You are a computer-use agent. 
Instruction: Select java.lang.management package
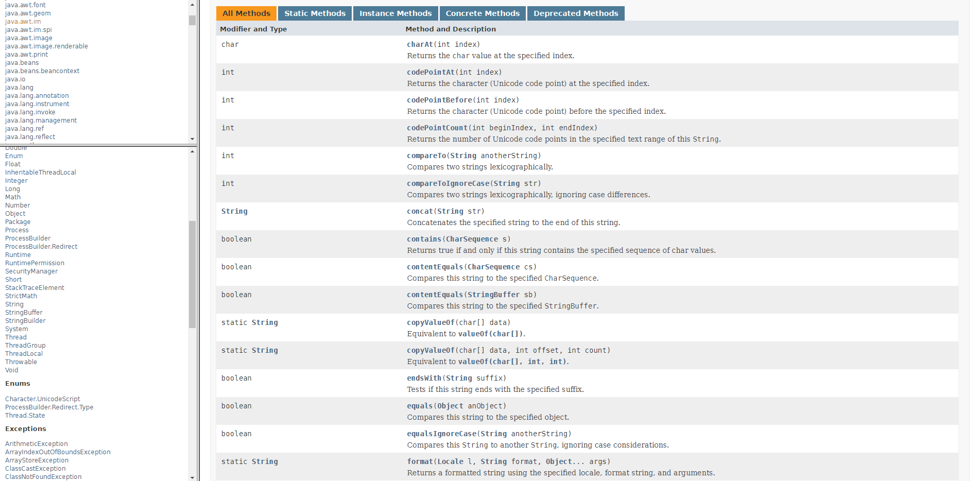point(41,121)
